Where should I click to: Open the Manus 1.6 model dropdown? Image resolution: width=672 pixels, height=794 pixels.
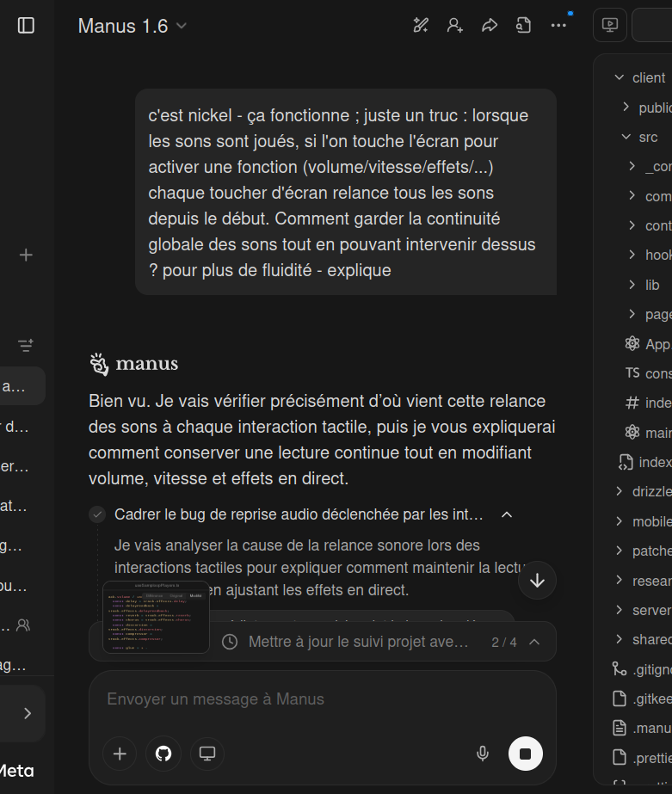click(x=132, y=26)
